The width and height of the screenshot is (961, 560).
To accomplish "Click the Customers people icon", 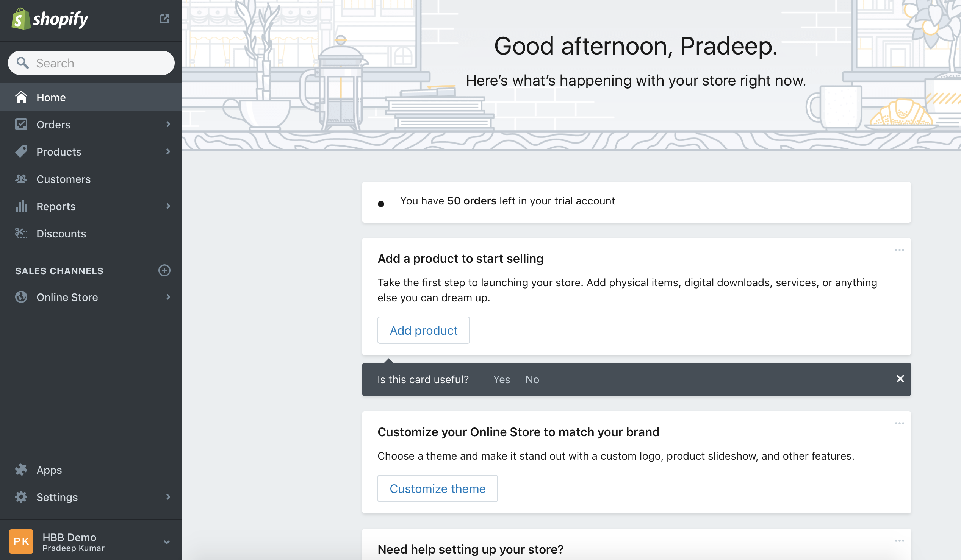I will point(21,179).
